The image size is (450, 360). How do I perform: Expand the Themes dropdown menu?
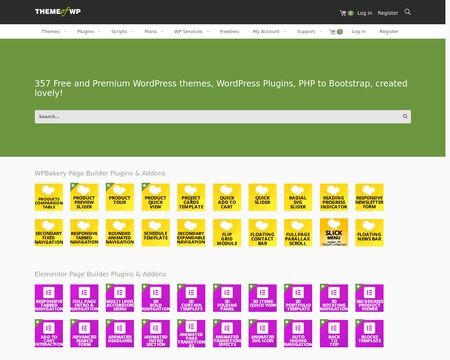54,31
